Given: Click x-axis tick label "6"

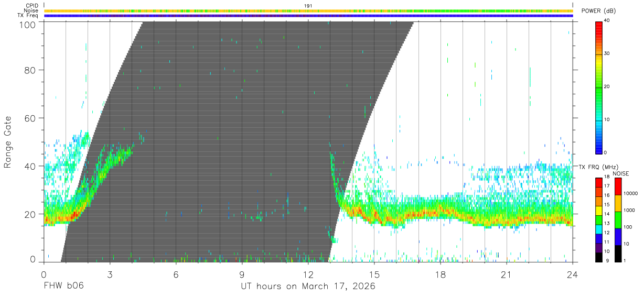Looking at the screenshot, I should pos(176,275).
